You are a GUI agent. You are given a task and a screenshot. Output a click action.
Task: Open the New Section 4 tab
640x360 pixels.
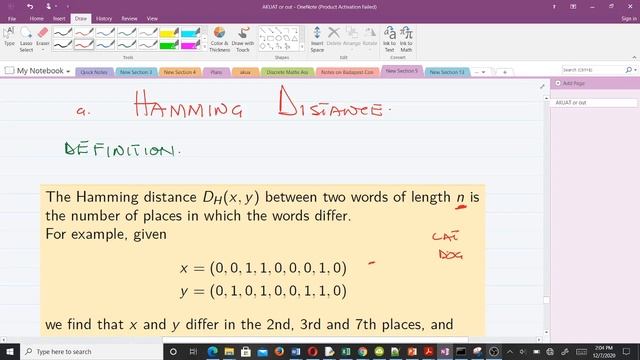pos(180,72)
